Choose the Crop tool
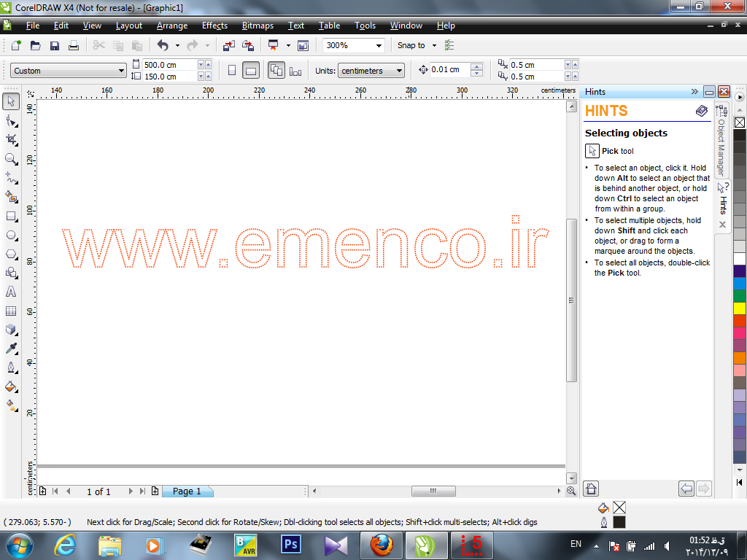The image size is (747, 560). point(11,139)
